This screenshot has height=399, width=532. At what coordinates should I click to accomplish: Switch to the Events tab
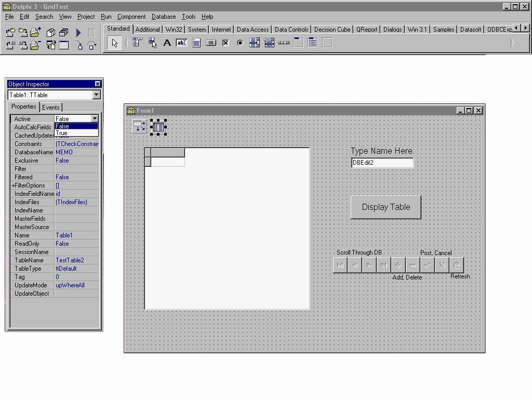click(50, 108)
